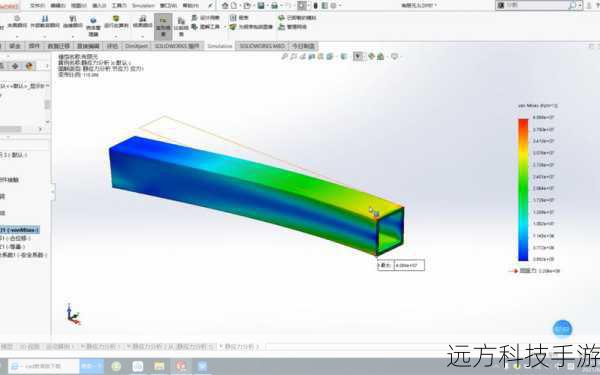Open the External Loads Advisor (外部载荷顾问)
The height and width of the screenshot is (375, 600).
[45, 22]
